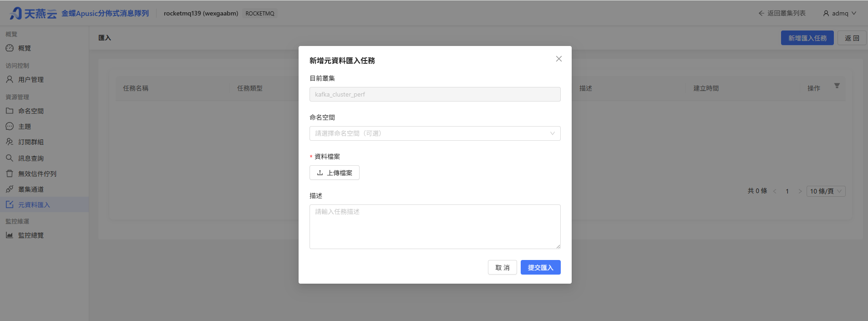Open 命名空間 in the sidebar
This screenshot has height=321, width=868.
pyautogui.click(x=44, y=111)
